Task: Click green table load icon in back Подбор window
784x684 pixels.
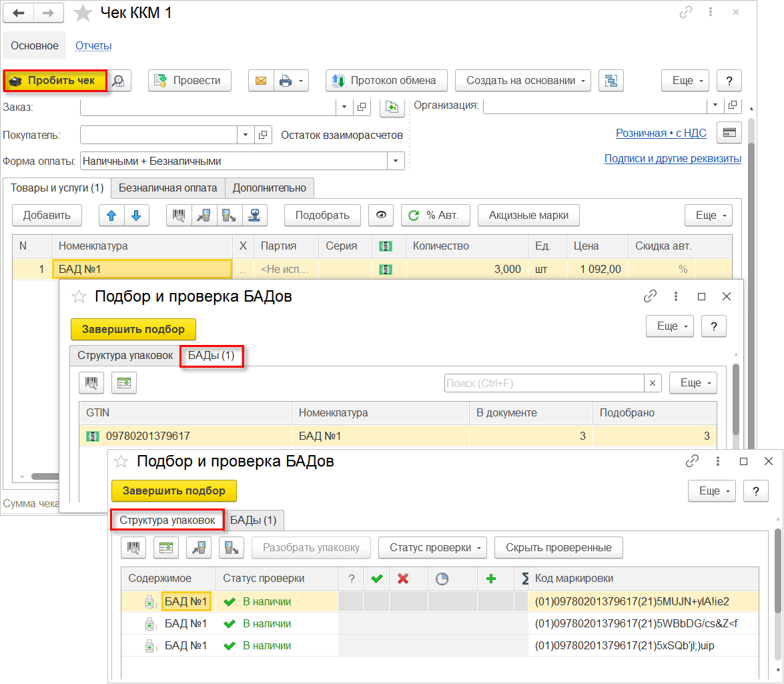Action: coord(124,383)
